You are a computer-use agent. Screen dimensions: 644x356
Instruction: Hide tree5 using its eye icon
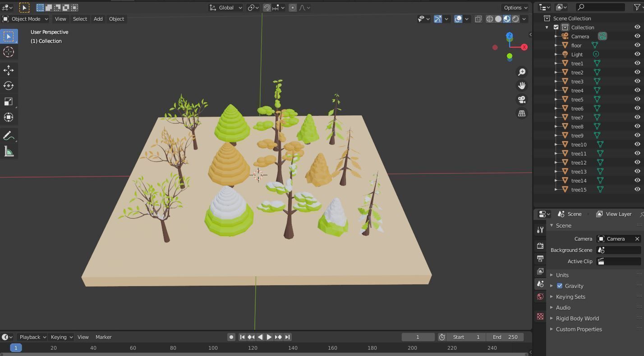[x=637, y=99]
